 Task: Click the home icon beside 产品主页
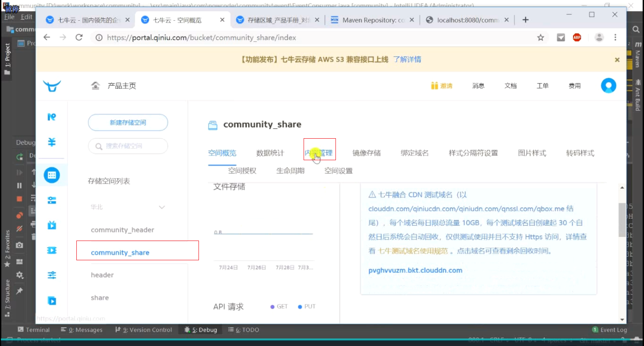click(95, 86)
